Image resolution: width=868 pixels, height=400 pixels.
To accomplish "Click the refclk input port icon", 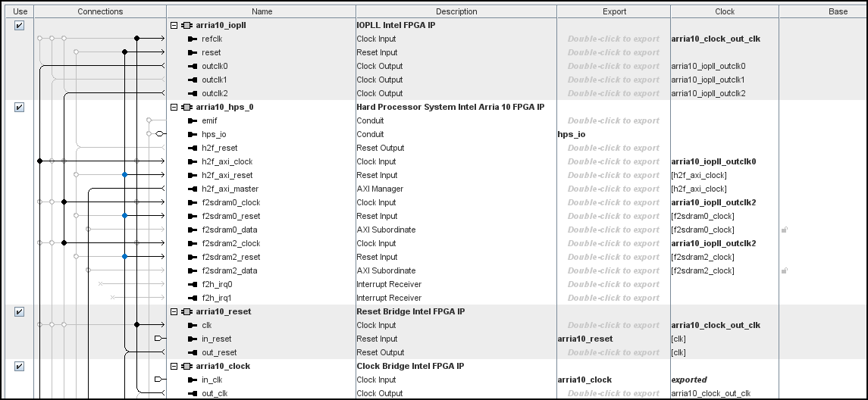I will coord(193,39).
